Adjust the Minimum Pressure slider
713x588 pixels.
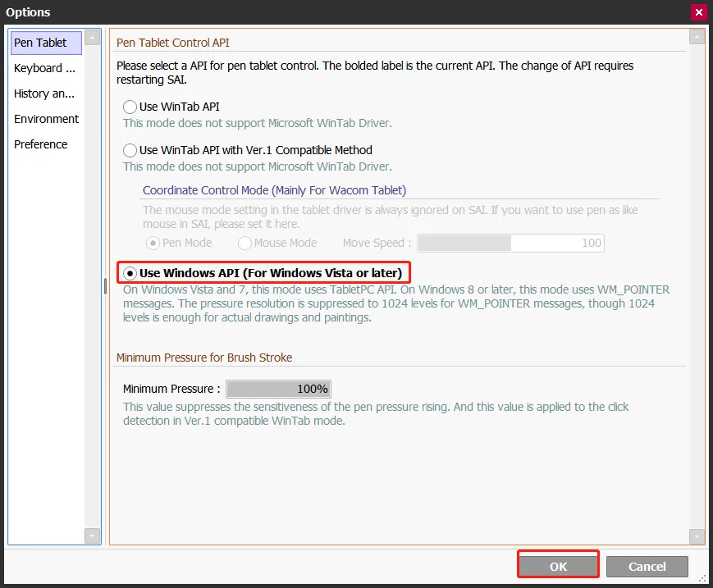coord(278,389)
